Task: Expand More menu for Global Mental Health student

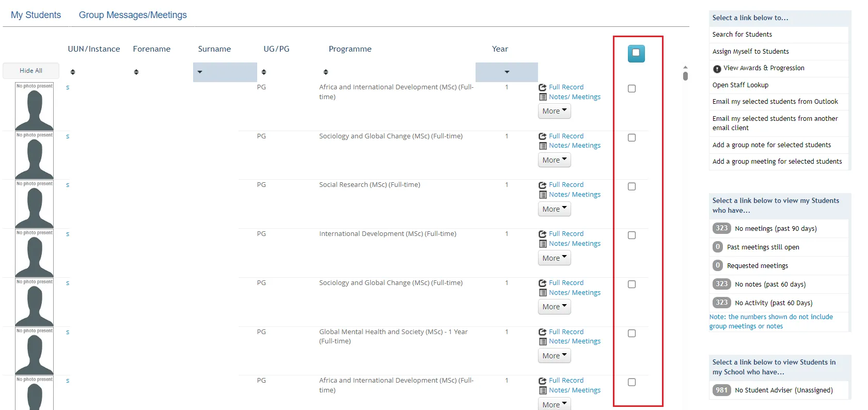Action: pyautogui.click(x=555, y=356)
